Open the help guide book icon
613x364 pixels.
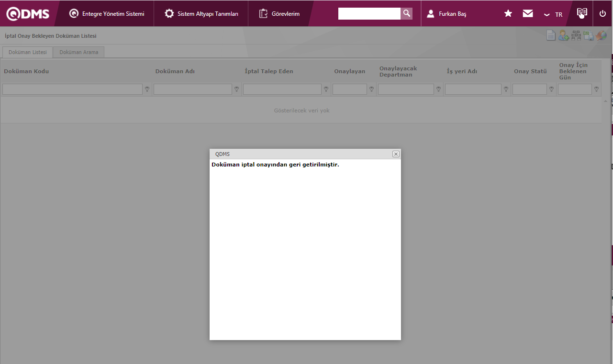(582, 13)
